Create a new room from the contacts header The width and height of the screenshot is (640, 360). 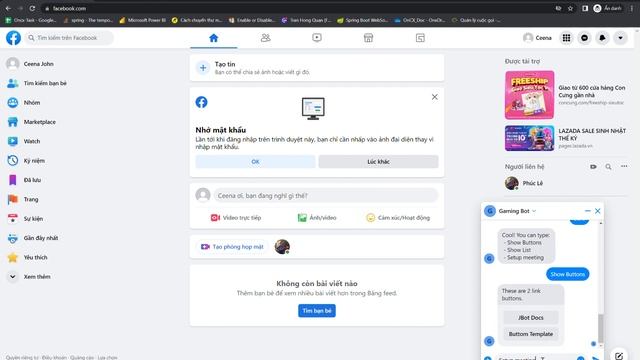593,167
